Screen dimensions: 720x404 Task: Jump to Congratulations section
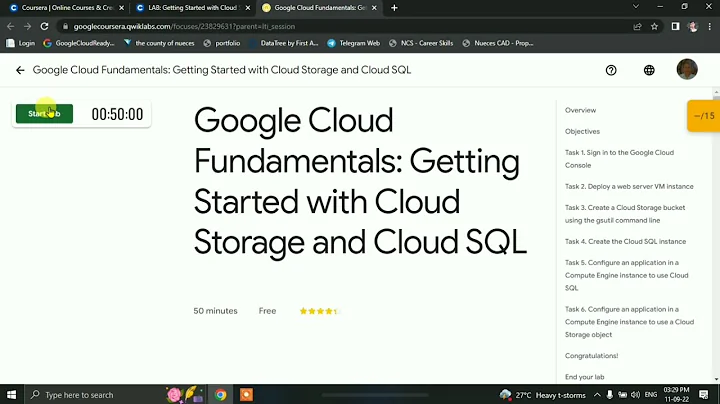(591, 356)
